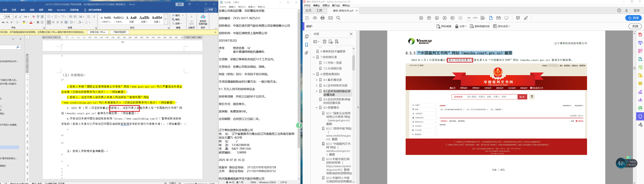Viewport: 644px width, 184px height.
Task: Click the 删除隐藏信息 button in Acrobat
Action: 480,26
